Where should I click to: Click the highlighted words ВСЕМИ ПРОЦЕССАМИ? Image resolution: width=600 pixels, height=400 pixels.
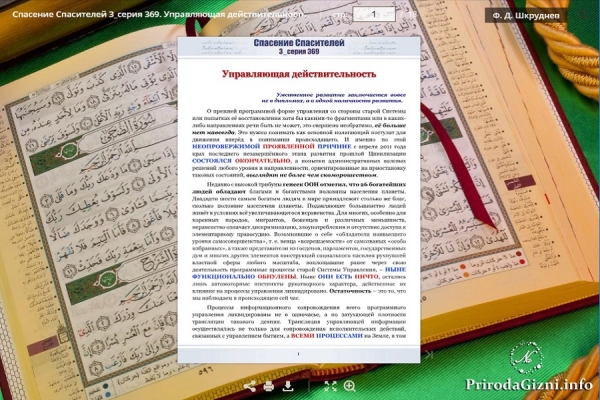(x=326, y=336)
